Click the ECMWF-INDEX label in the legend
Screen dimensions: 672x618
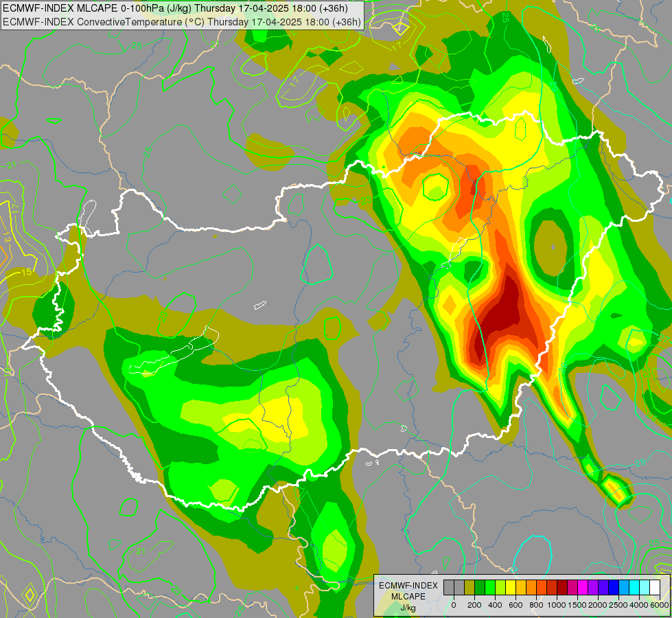[408, 586]
